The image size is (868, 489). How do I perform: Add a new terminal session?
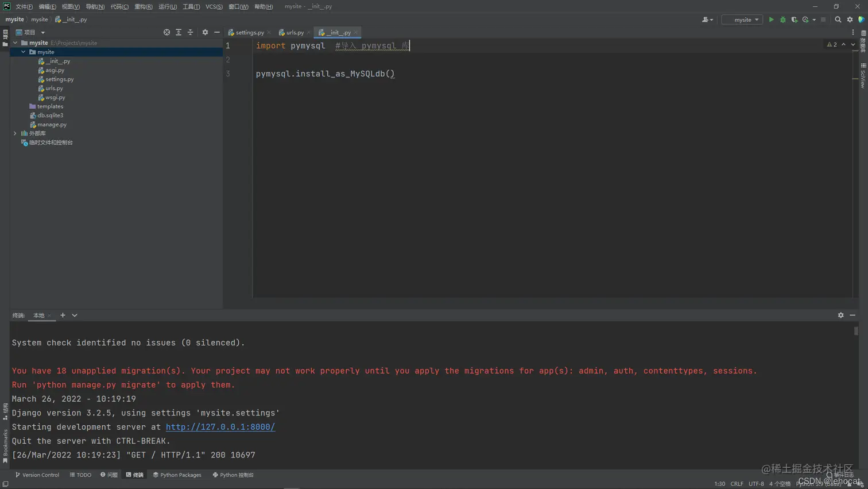coord(63,315)
